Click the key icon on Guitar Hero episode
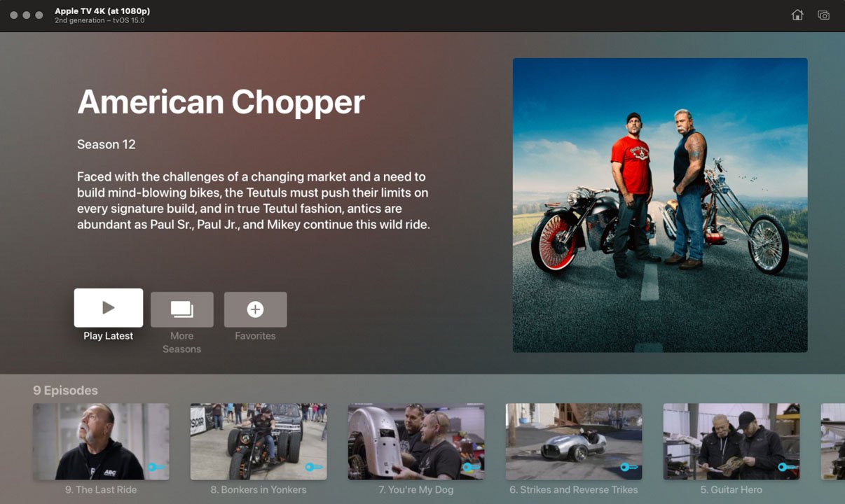 tap(786, 466)
